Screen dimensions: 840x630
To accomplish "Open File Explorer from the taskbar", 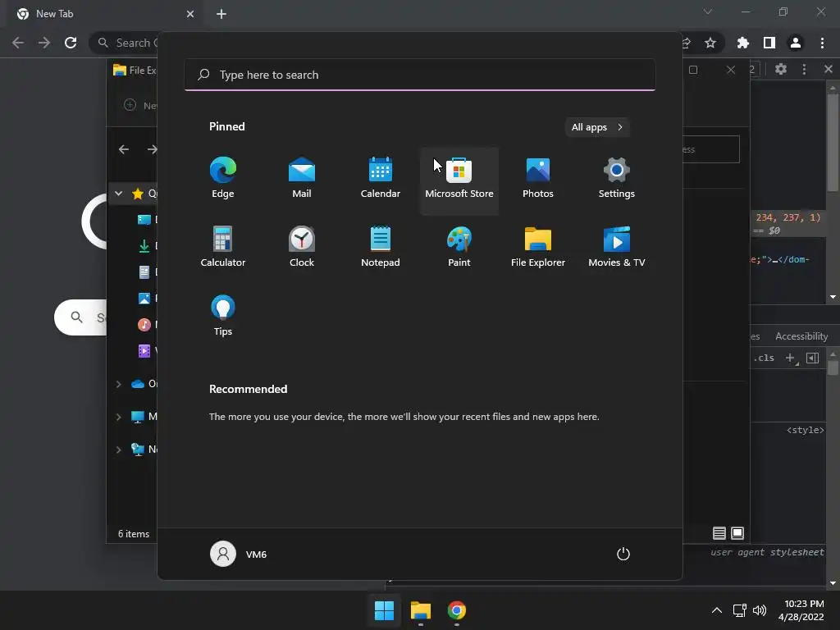I will coord(421,610).
